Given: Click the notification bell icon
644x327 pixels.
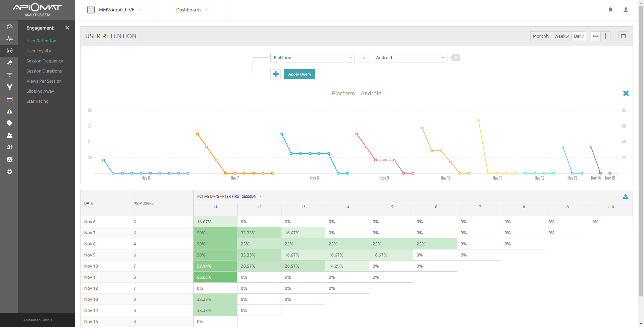Looking at the screenshot, I should click(x=610, y=10).
